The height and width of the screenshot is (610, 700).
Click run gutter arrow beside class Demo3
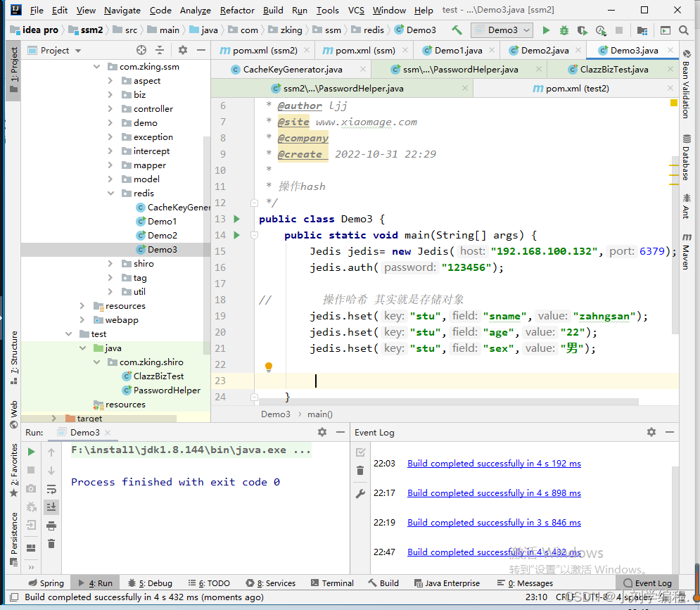click(x=236, y=219)
